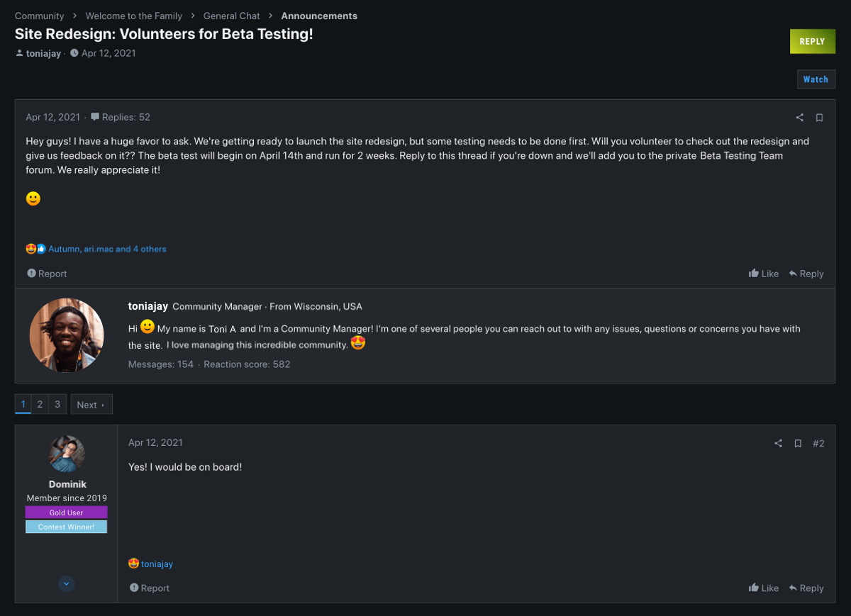Like Dominik's reply
The height and width of the screenshot is (616, 851).
click(764, 588)
